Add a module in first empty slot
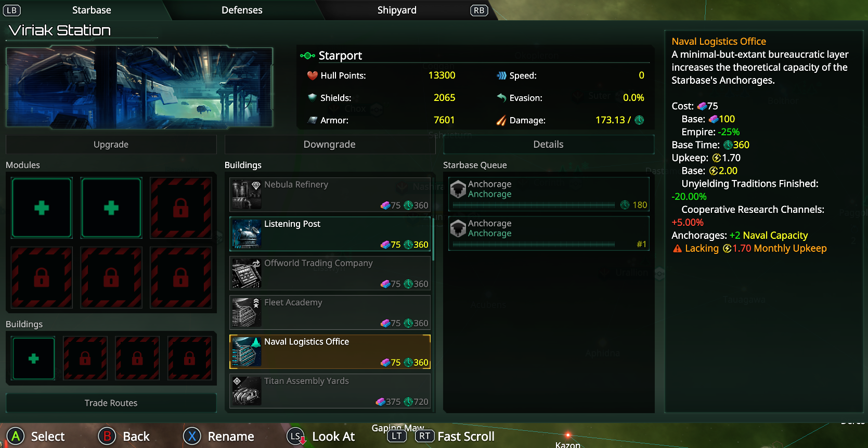This screenshot has height=448, width=868. click(42, 208)
